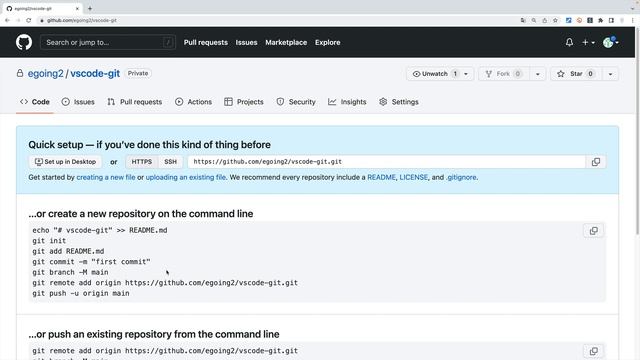Open the create new plus menu
Viewport: 640px width, 360px height.
point(588,42)
